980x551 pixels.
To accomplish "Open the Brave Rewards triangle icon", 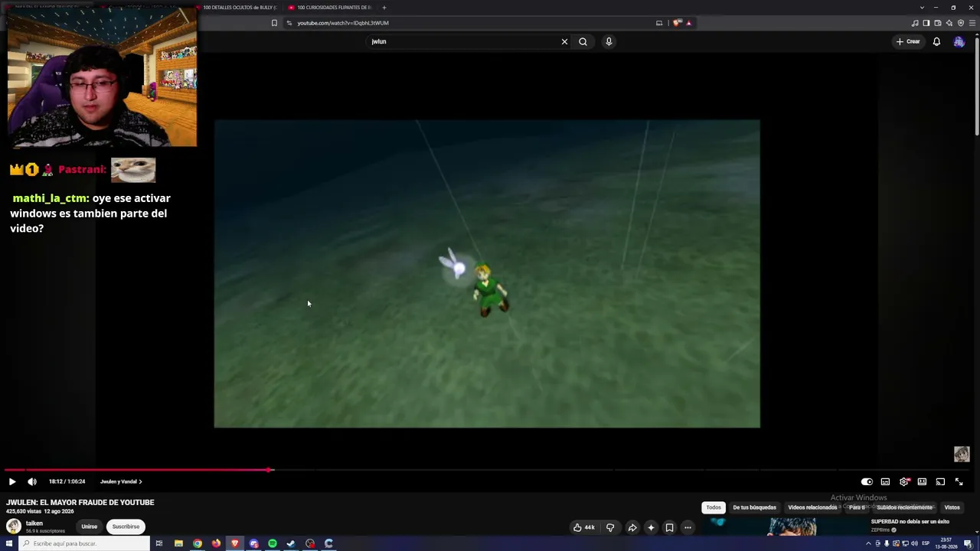I will click(x=688, y=23).
